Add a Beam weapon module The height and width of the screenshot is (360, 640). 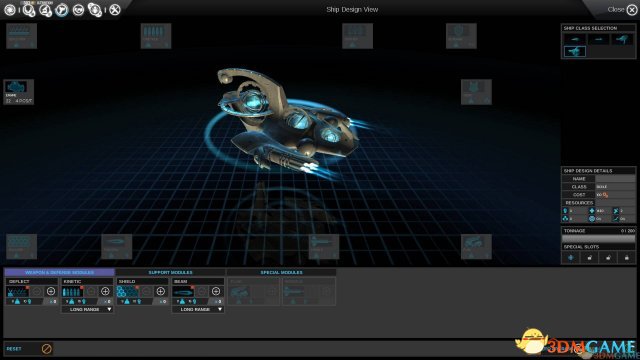pyautogui.click(x=216, y=291)
